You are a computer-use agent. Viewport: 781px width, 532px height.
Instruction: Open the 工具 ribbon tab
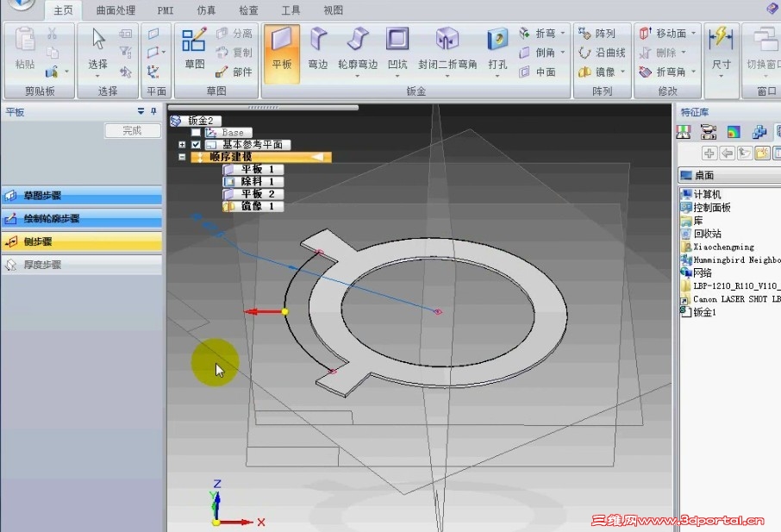291,10
